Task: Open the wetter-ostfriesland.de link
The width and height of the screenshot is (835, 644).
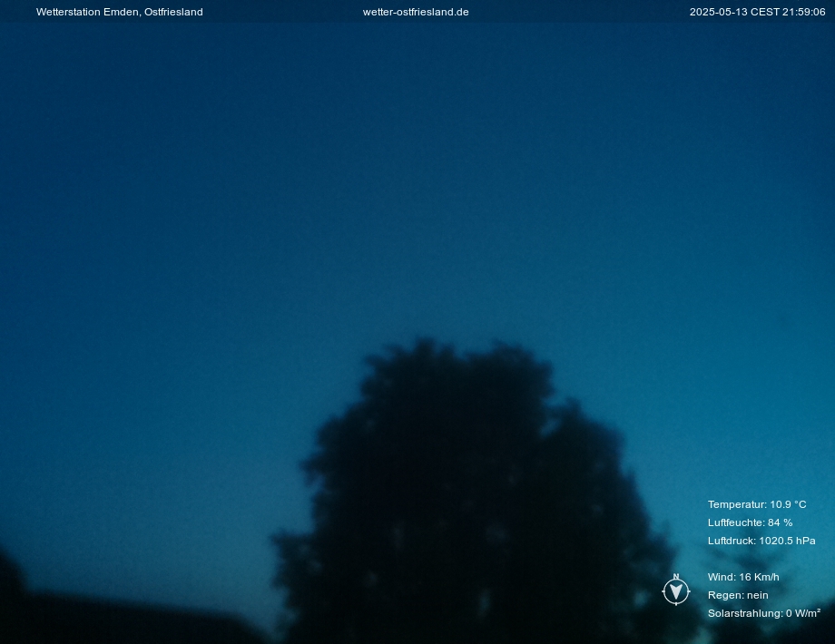Action: point(416,12)
